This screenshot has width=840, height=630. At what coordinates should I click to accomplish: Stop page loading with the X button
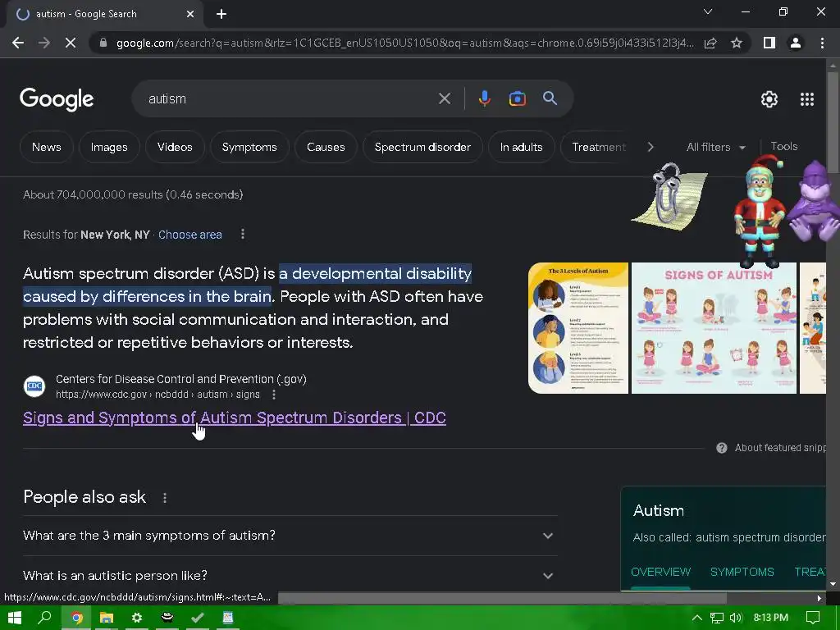tap(71, 43)
